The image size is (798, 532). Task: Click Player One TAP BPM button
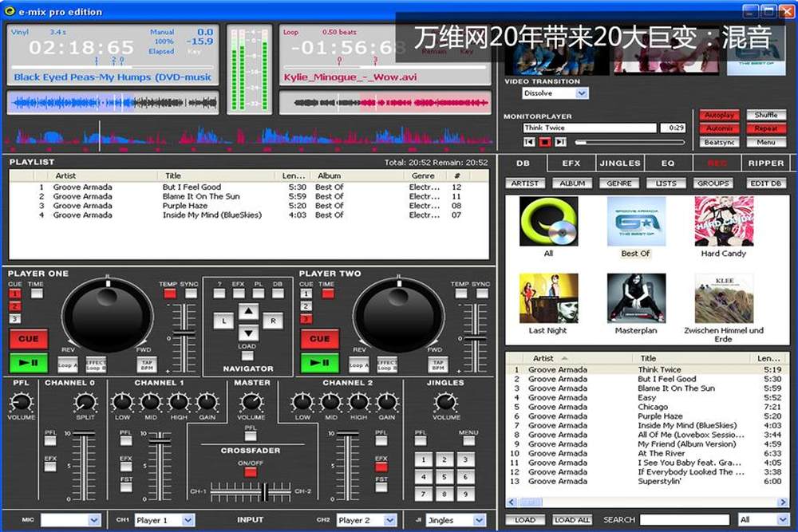pos(147,365)
